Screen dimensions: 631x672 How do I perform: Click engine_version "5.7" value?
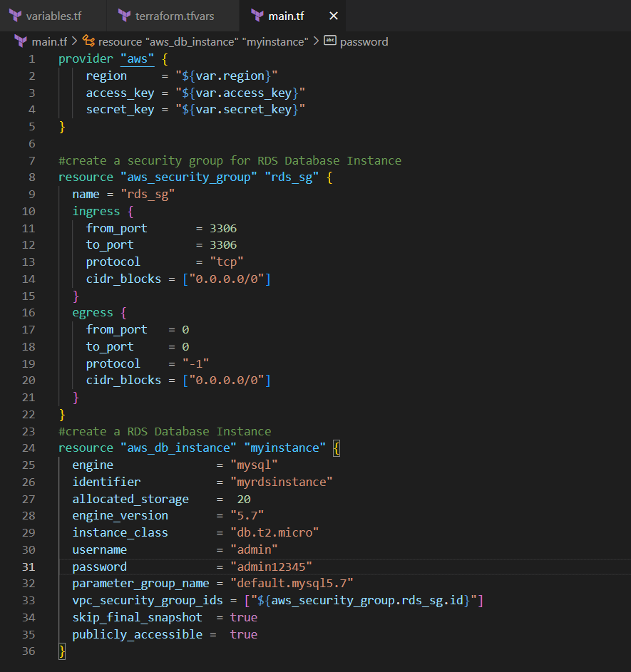(x=247, y=515)
